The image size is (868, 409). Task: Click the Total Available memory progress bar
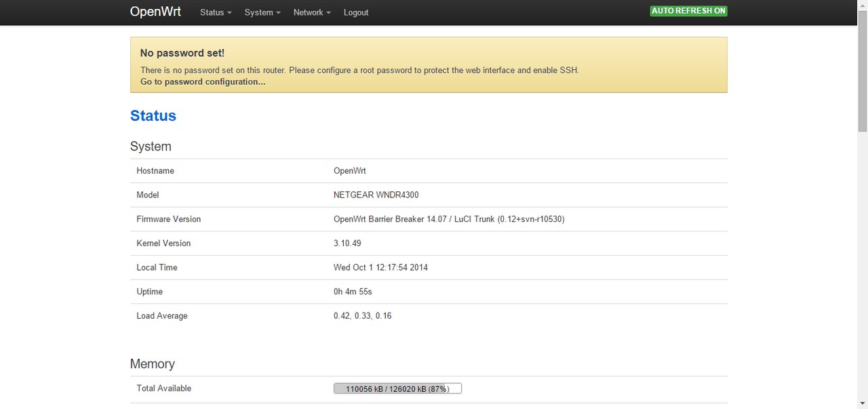397,389
